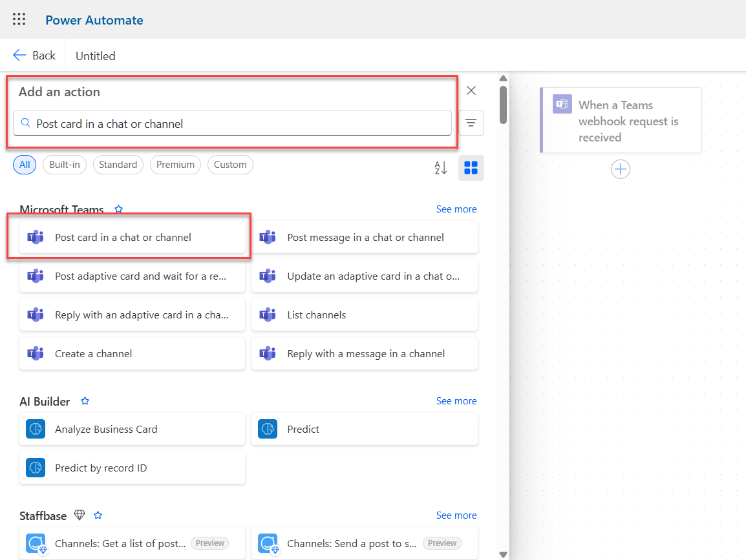
Task: Click Teams icon on List channels action
Action: [x=268, y=315]
